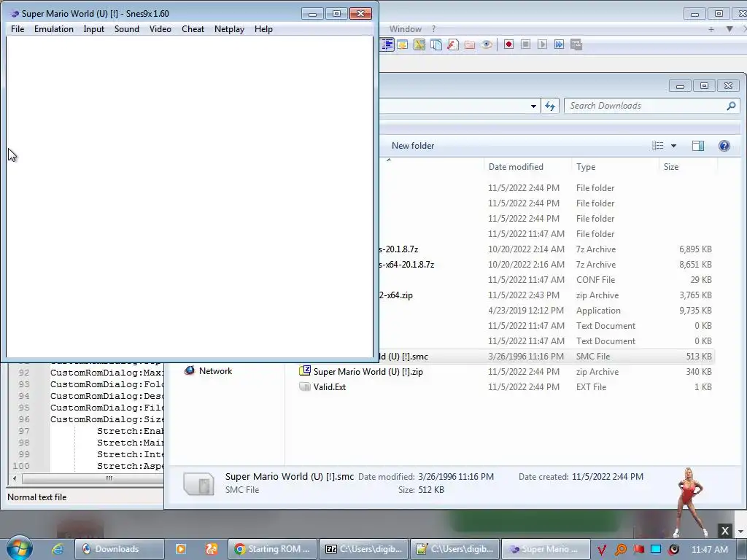Open the Input menu in Snes9x

[94, 29]
